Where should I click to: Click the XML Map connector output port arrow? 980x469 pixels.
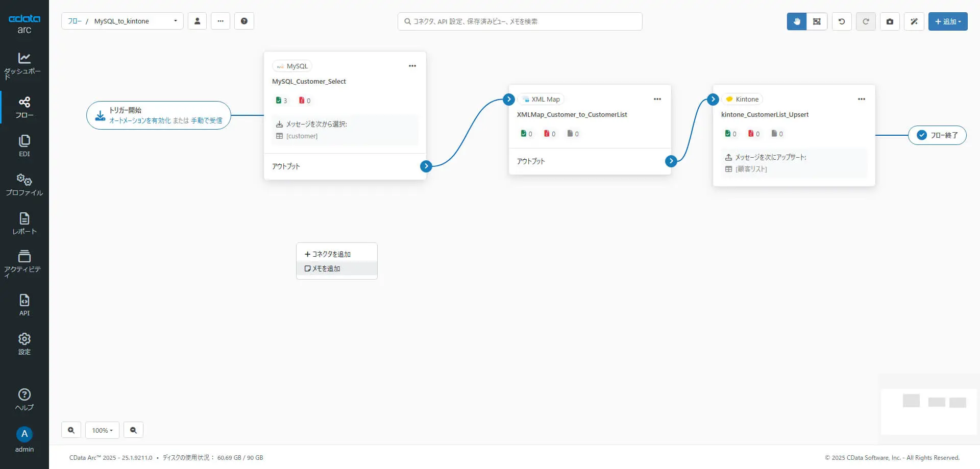pos(671,161)
